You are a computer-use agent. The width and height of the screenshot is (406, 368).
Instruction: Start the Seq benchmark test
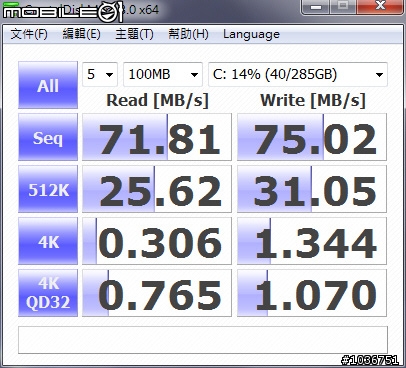click(48, 137)
